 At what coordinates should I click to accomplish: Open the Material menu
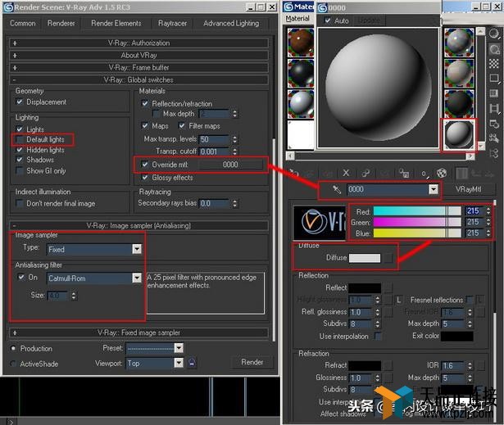(297, 19)
